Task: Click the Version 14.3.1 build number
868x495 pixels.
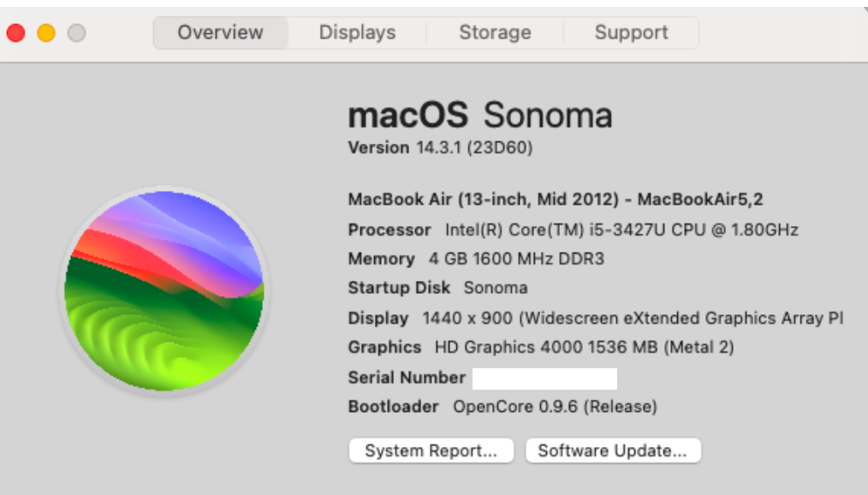Action: pyautogui.click(x=473, y=147)
